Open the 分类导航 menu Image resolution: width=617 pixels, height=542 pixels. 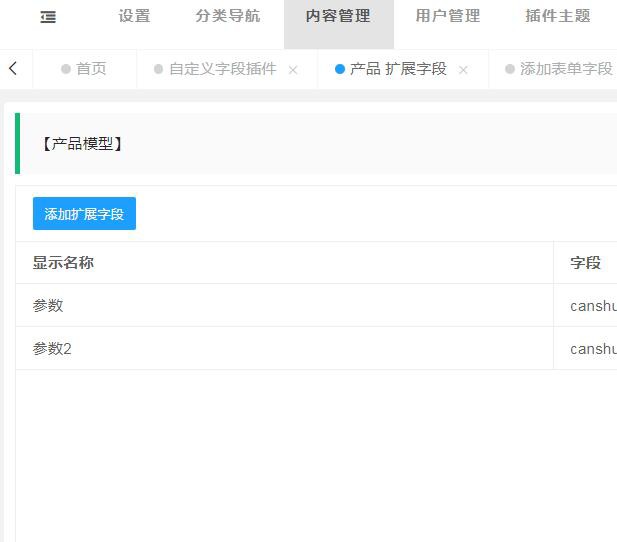tap(227, 16)
